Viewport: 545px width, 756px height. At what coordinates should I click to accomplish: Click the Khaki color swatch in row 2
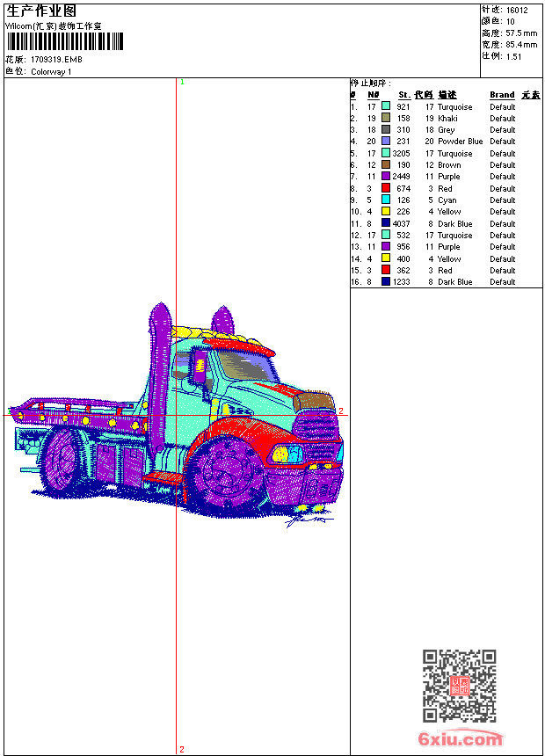[x=386, y=118]
